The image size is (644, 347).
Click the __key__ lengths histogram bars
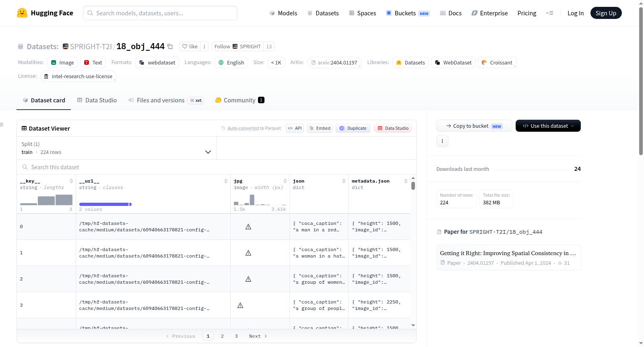click(46, 200)
